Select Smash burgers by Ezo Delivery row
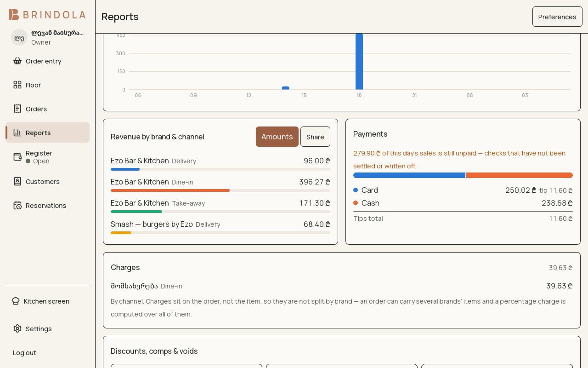The width and height of the screenshot is (588, 368). point(220,226)
